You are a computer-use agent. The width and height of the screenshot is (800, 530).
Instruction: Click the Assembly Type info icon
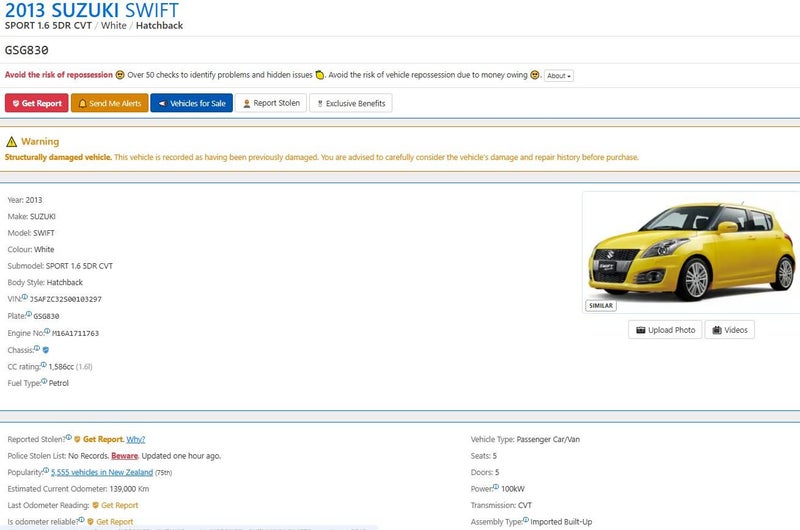click(x=525, y=520)
